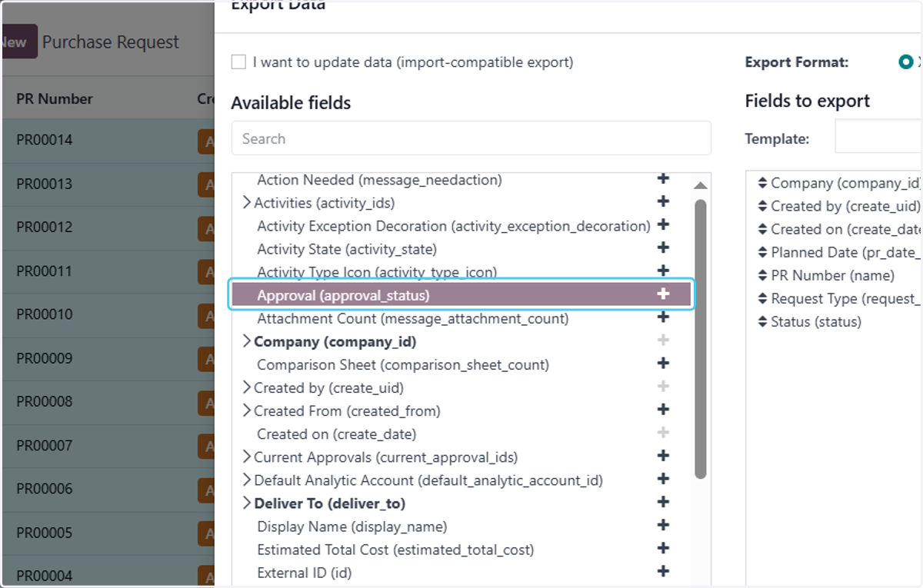Add Deliver To field with plus icon
Image resolution: width=923 pixels, height=588 pixels.
tap(663, 502)
